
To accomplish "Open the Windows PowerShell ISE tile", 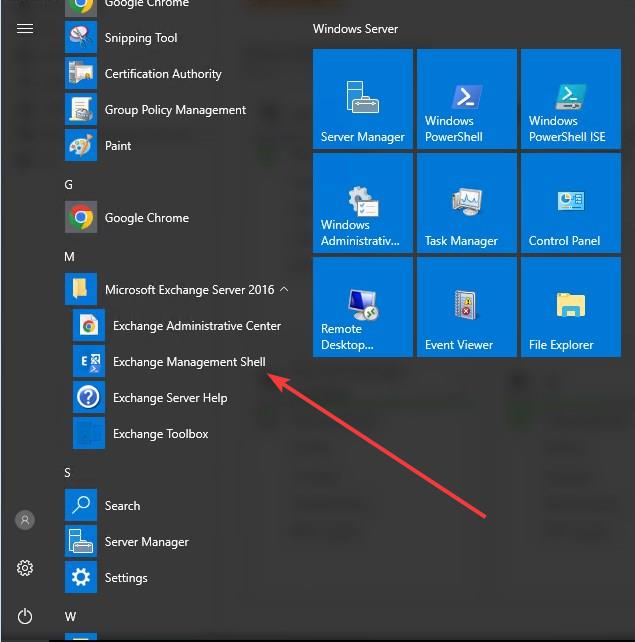I will (571, 99).
